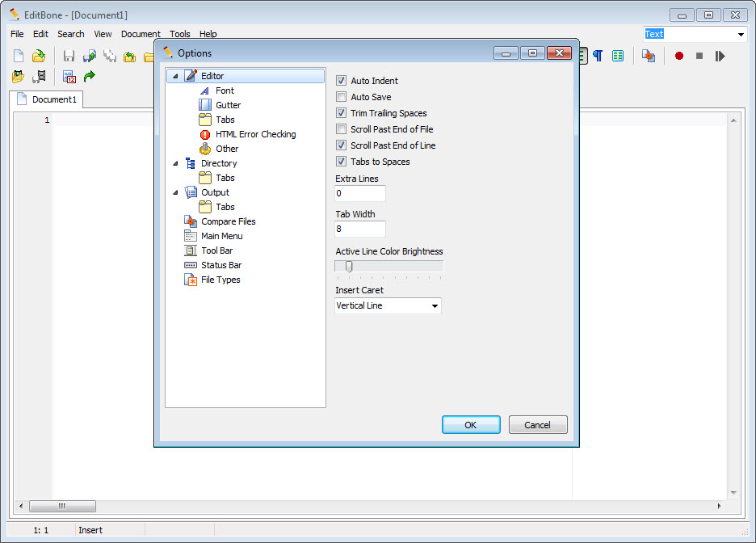
Task: Click the Stop macro square button
Action: (x=699, y=56)
